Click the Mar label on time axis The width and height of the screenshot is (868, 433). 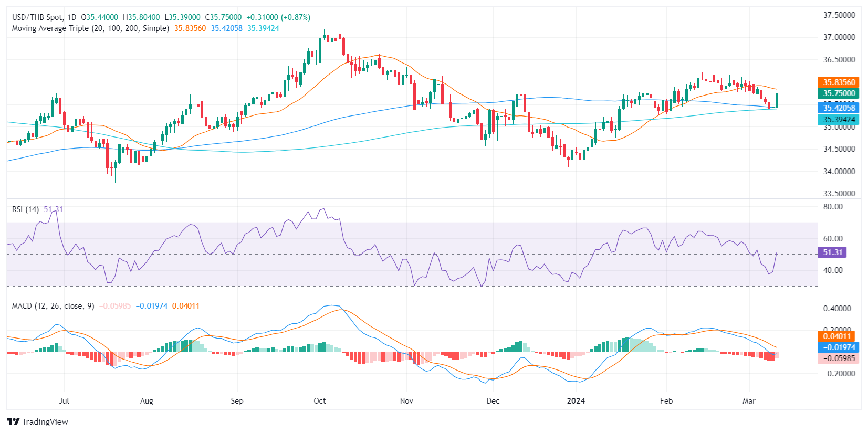(x=749, y=401)
